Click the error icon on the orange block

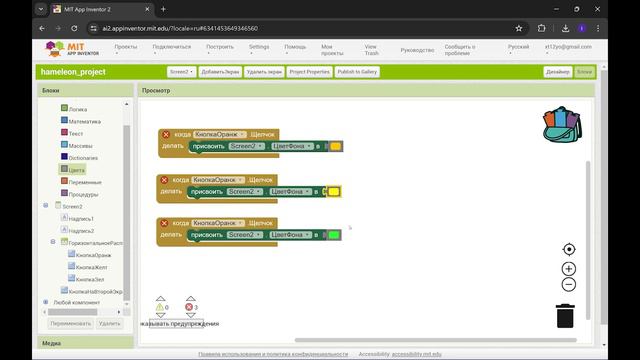click(x=166, y=134)
